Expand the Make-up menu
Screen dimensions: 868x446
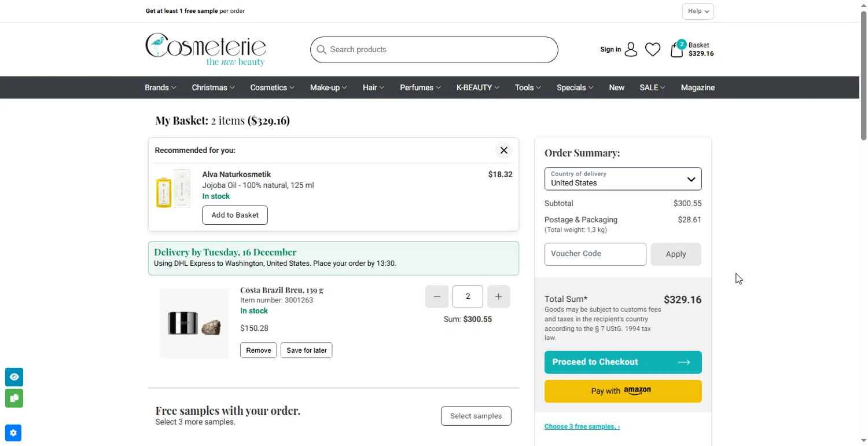click(328, 87)
